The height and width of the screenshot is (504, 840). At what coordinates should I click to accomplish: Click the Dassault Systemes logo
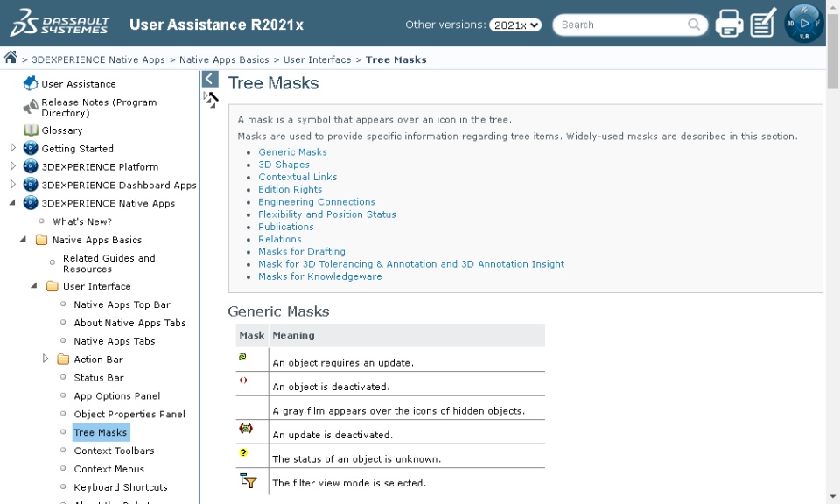[59, 23]
